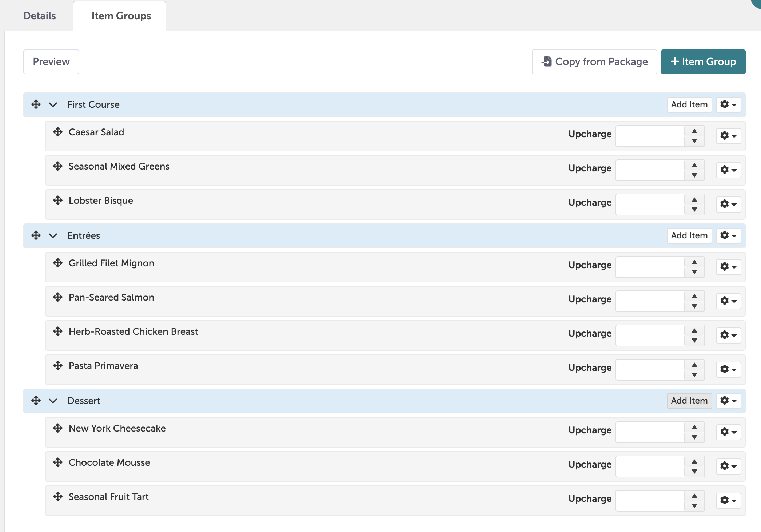The height and width of the screenshot is (532, 761).
Task: Open gear menu for Herb-Roasted Chicken Breast
Action: (728, 335)
